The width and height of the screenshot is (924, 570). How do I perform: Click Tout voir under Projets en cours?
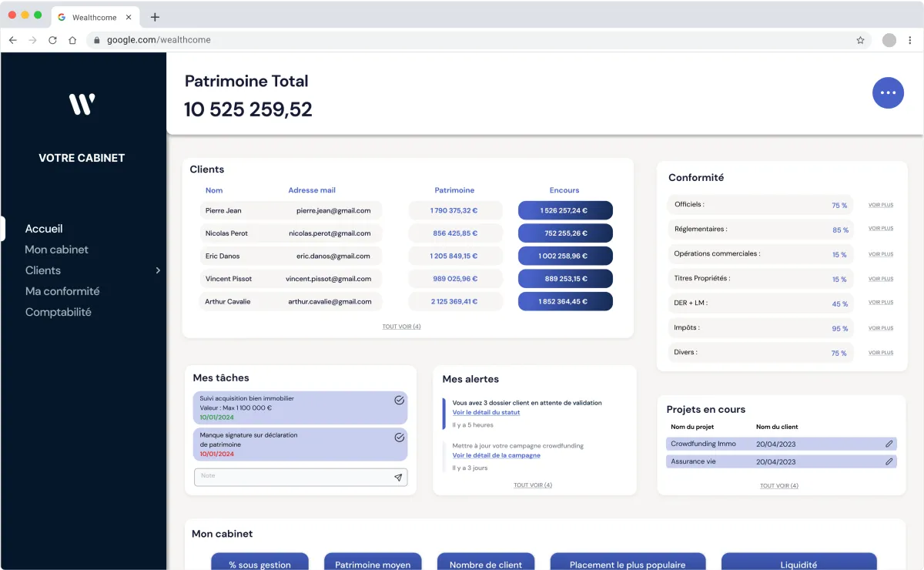click(x=779, y=486)
